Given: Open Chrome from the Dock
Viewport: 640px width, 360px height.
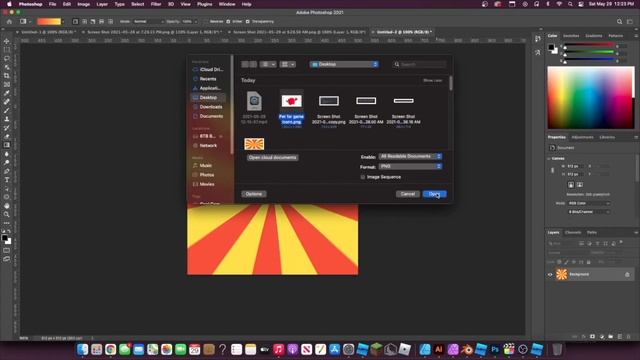Looking at the screenshot, I should [110, 349].
